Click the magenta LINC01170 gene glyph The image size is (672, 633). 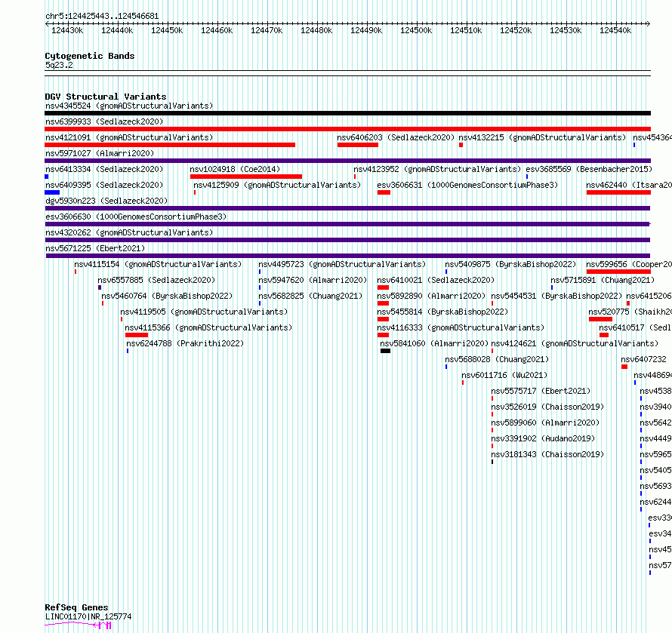(78, 625)
